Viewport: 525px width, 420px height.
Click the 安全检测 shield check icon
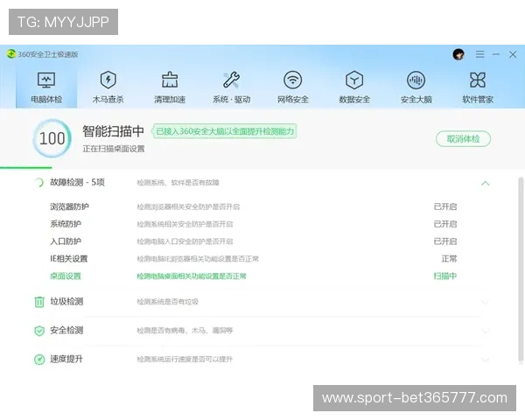(x=39, y=331)
